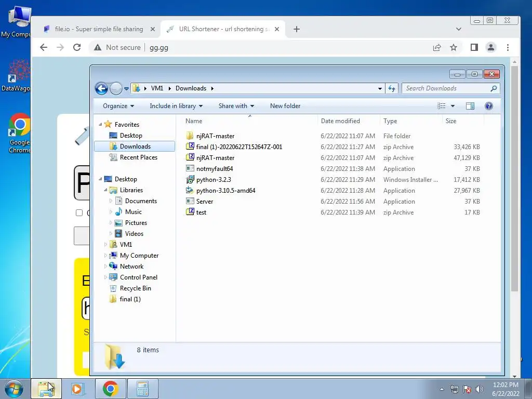Click the search magnifier icon in Explorer
Screen dimensions: 532x399
pos(494,88)
